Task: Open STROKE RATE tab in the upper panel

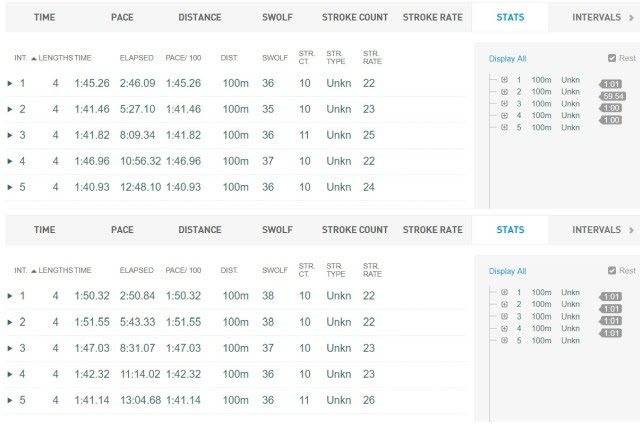Action: pos(433,17)
